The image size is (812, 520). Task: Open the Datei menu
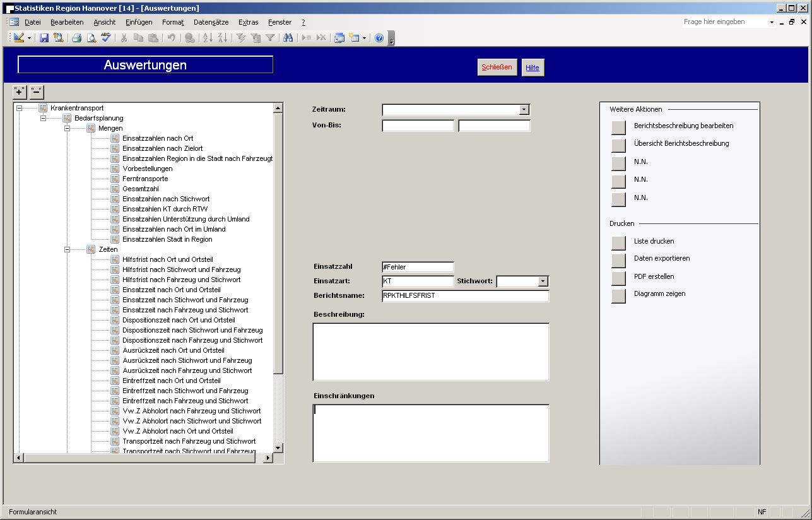coord(33,22)
